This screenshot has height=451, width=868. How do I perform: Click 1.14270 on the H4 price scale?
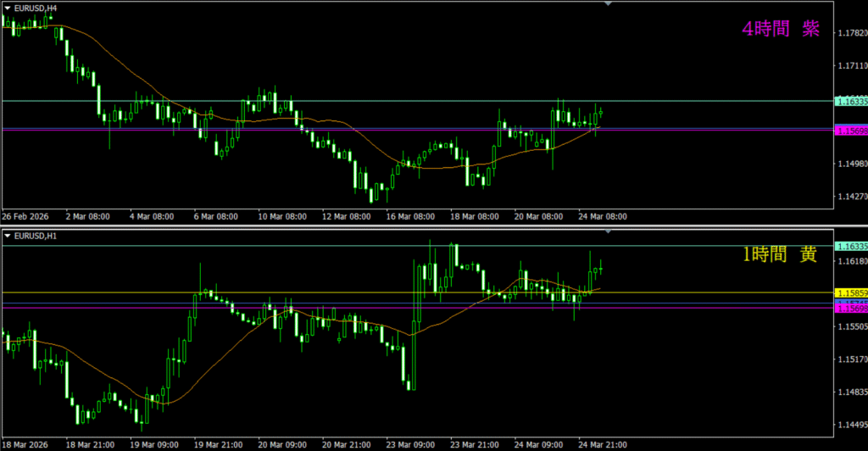851,197
